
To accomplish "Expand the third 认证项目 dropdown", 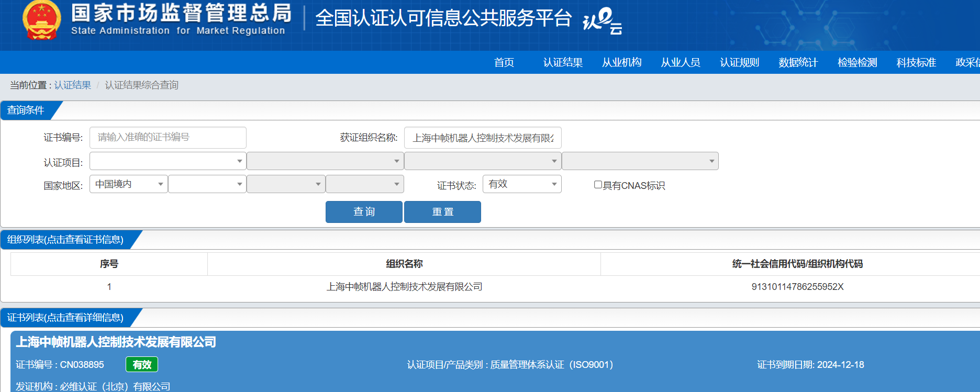I will (x=483, y=161).
